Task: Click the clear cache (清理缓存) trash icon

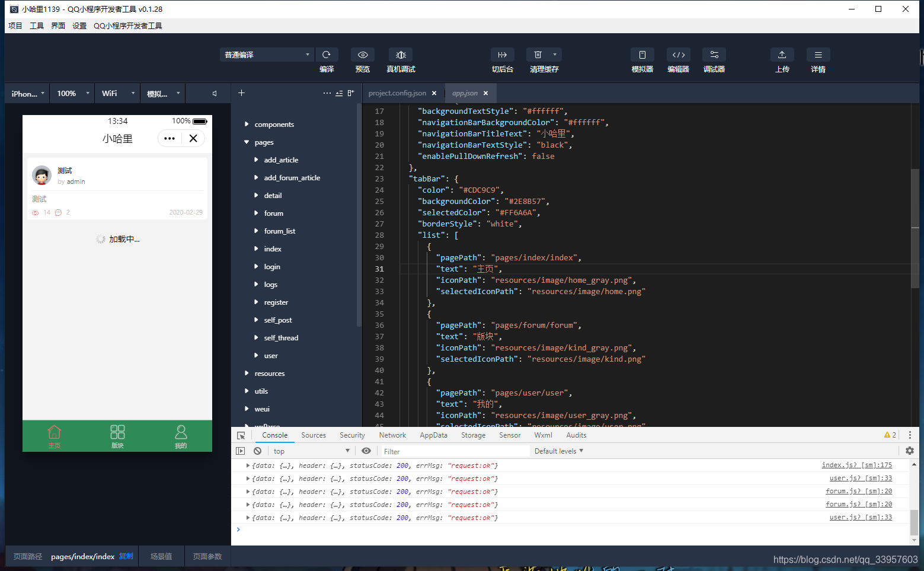Action: point(538,55)
